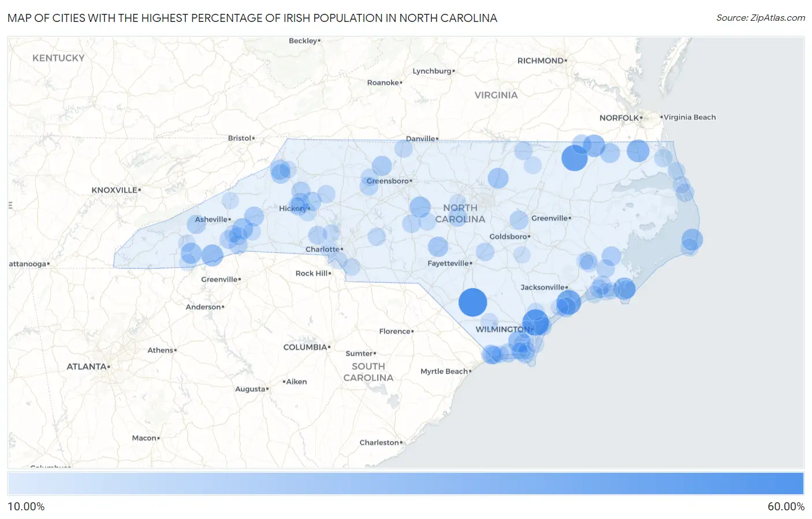Click the Asheville city label

211,219
